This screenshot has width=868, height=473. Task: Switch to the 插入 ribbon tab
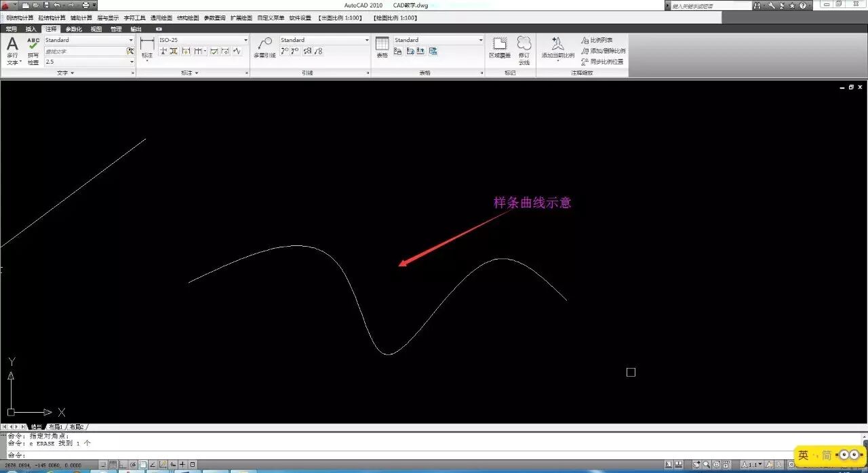tap(31, 29)
